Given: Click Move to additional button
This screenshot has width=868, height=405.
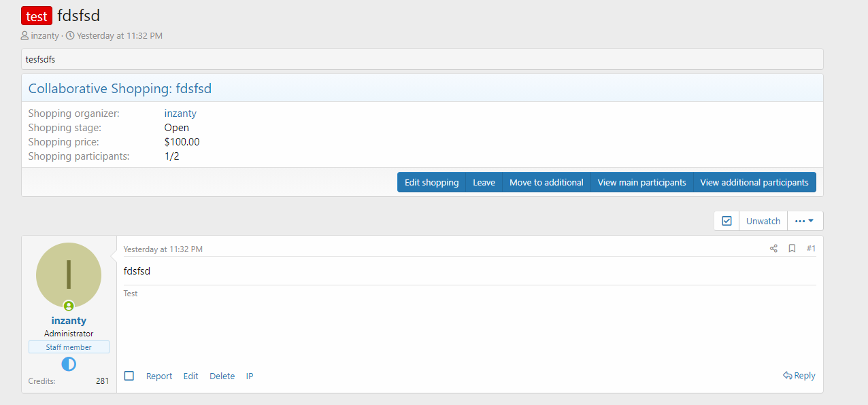Looking at the screenshot, I should [x=546, y=182].
